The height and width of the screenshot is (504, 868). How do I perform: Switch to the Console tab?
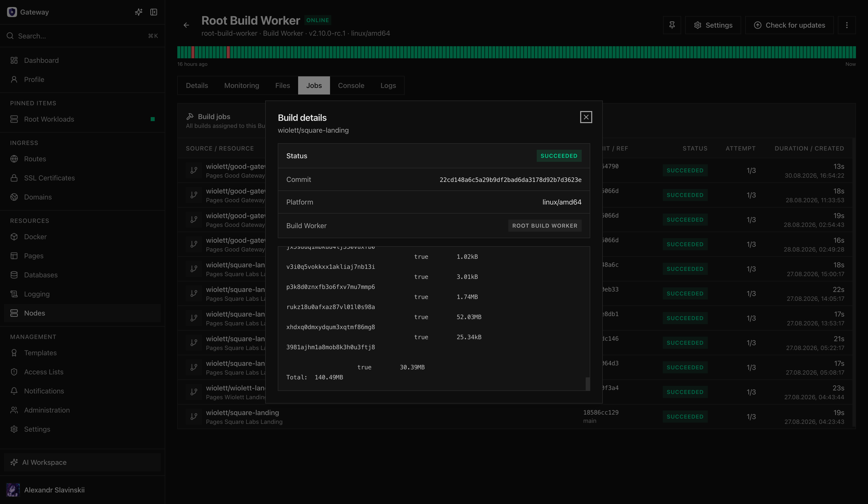click(351, 85)
